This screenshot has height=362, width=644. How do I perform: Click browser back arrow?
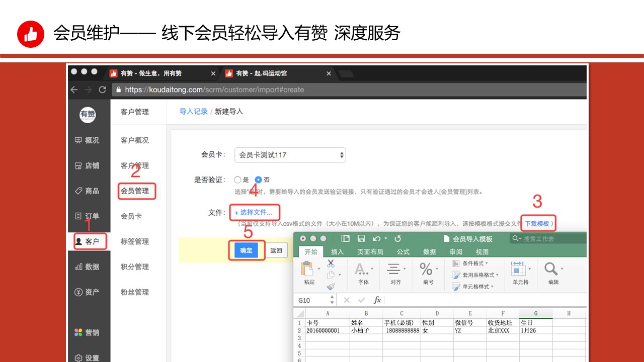(x=74, y=89)
